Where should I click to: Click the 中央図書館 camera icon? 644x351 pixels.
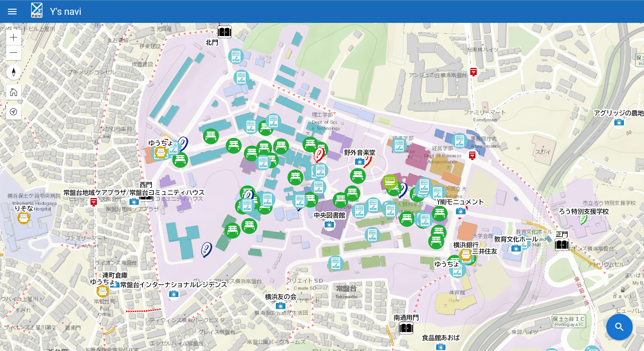tap(329, 224)
